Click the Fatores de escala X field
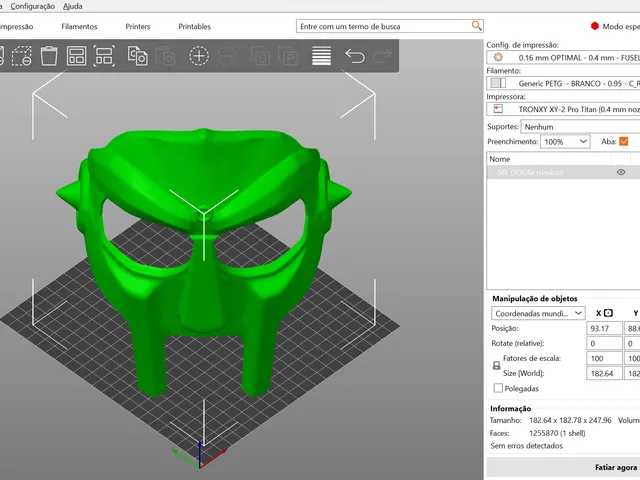640x480 pixels. [604, 358]
